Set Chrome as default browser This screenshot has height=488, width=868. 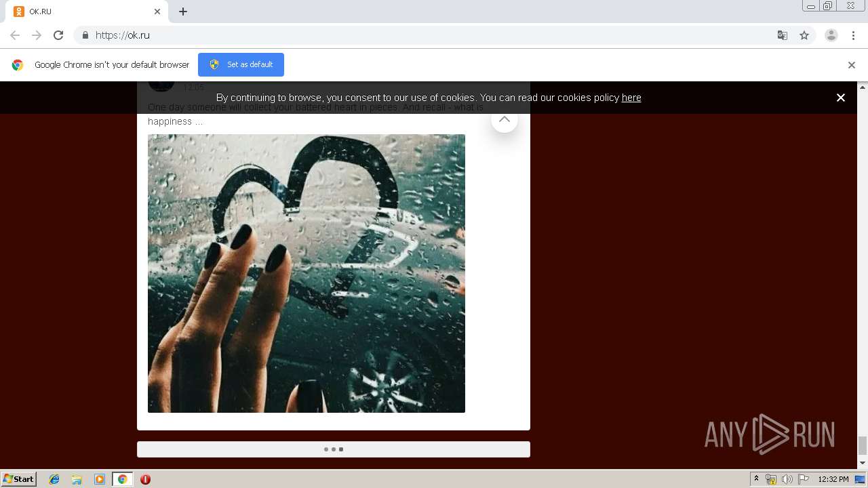tap(241, 64)
